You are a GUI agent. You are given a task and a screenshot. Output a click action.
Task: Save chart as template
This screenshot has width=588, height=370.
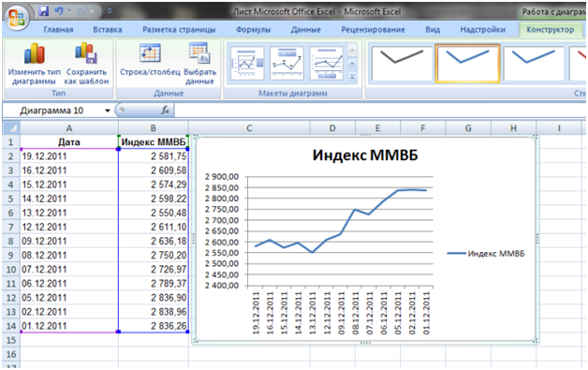86,64
